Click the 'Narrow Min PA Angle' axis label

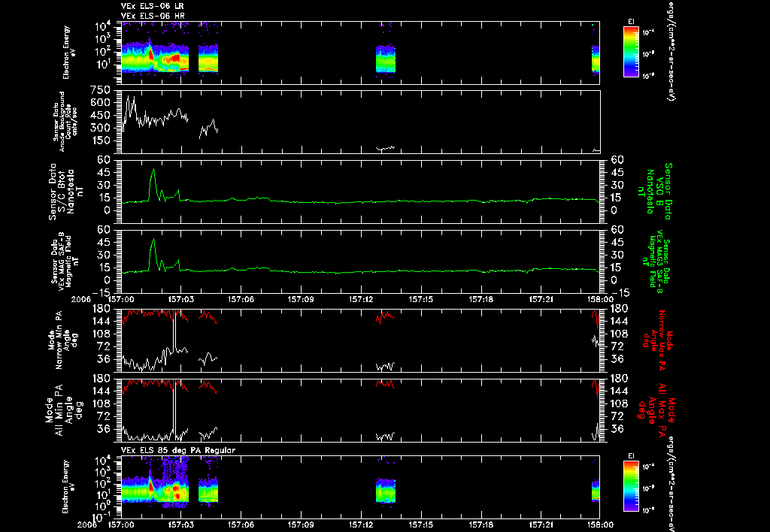63,339
